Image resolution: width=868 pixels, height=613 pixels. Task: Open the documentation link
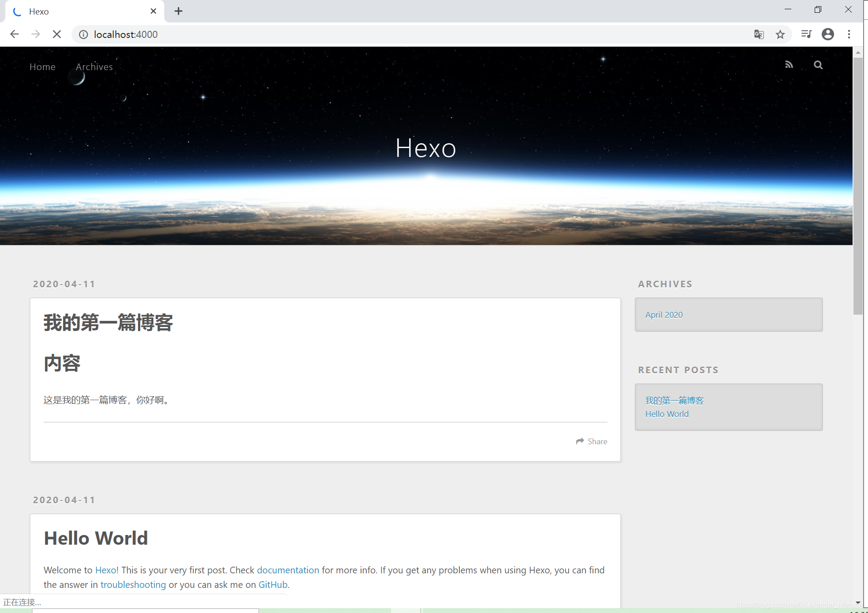pos(288,570)
